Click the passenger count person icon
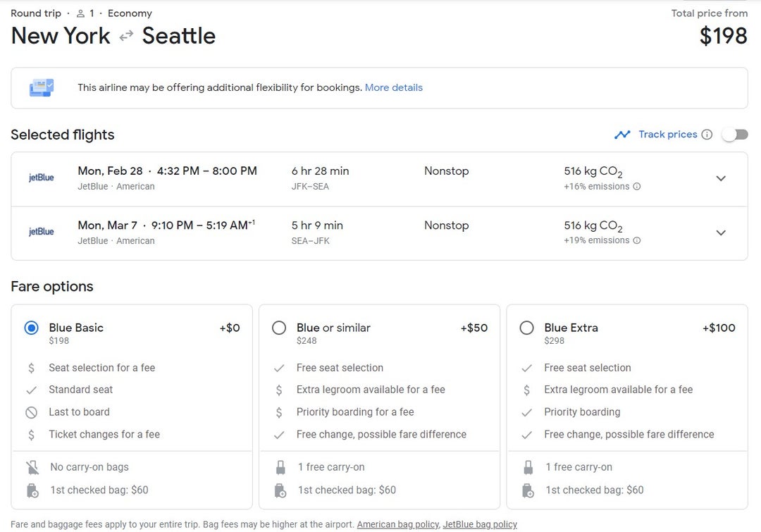This screenshot has width=761, height=532. [x=81, y=13]
